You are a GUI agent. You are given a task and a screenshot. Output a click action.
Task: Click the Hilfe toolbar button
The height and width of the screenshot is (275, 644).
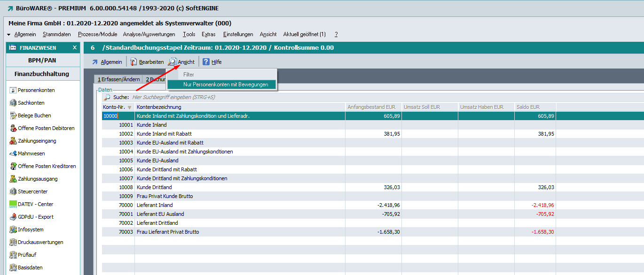tap(212, 62)
